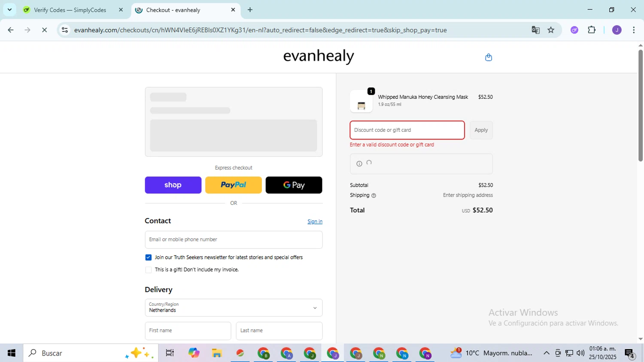Click the evanhealy logo

[319, 56]
